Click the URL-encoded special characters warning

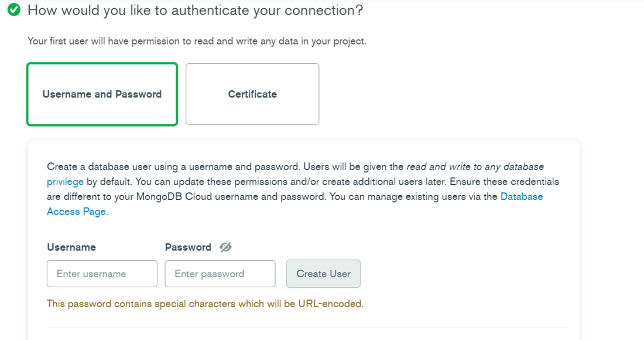[205, 304]
